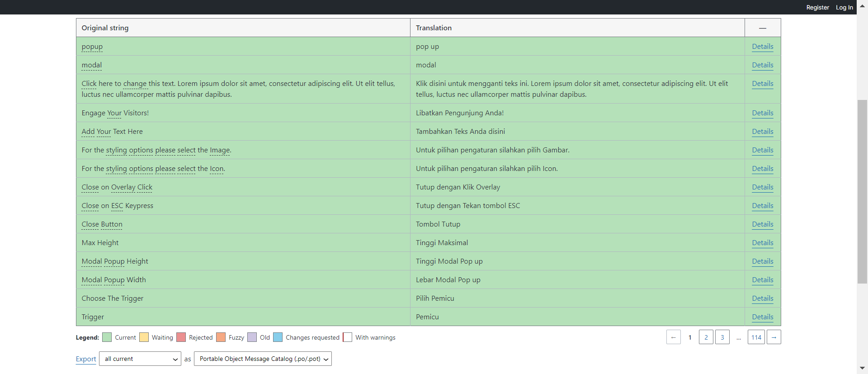The width and height of the screenshot is (868, 374).
Task: Jump to page 2
Action: click(706, 337)
